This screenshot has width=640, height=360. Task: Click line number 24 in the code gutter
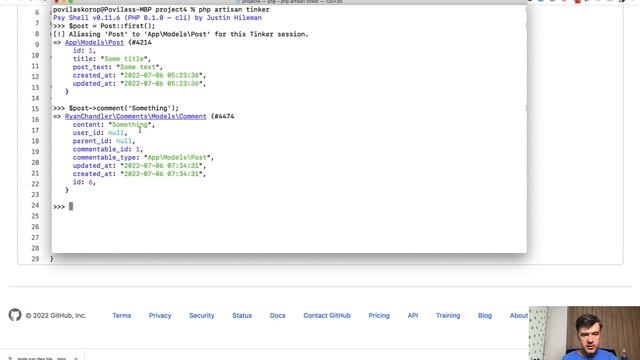coord(35,205)
